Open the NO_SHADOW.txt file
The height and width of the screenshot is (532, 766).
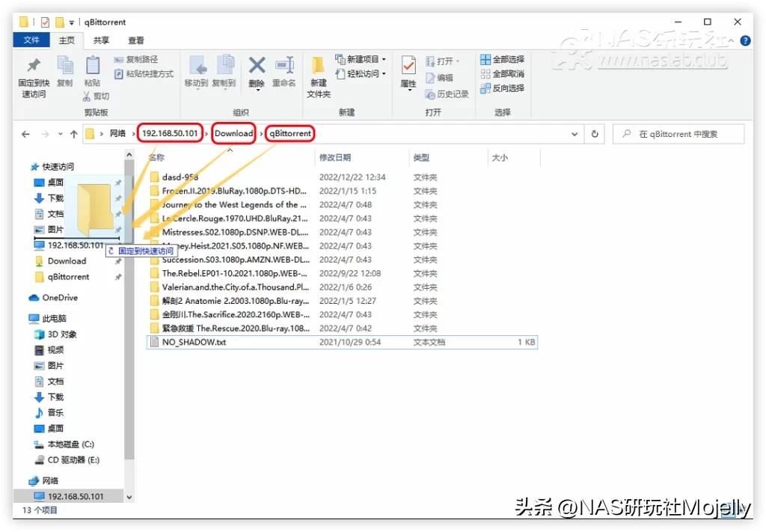click(x=194, y=342)
